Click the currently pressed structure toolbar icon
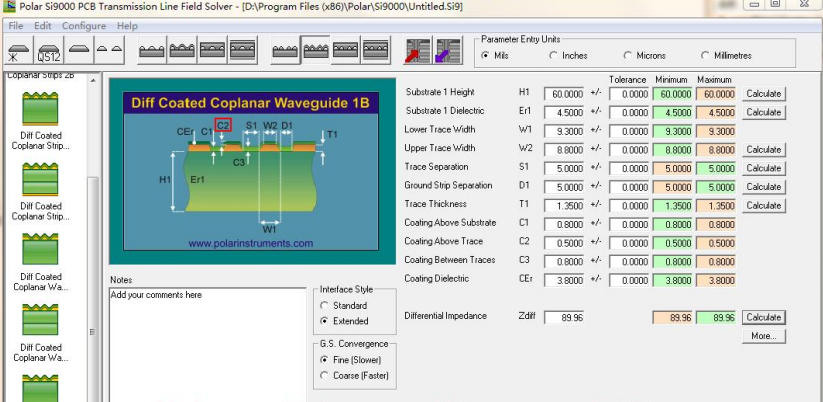The image size is (823, 402). point(316,50)
